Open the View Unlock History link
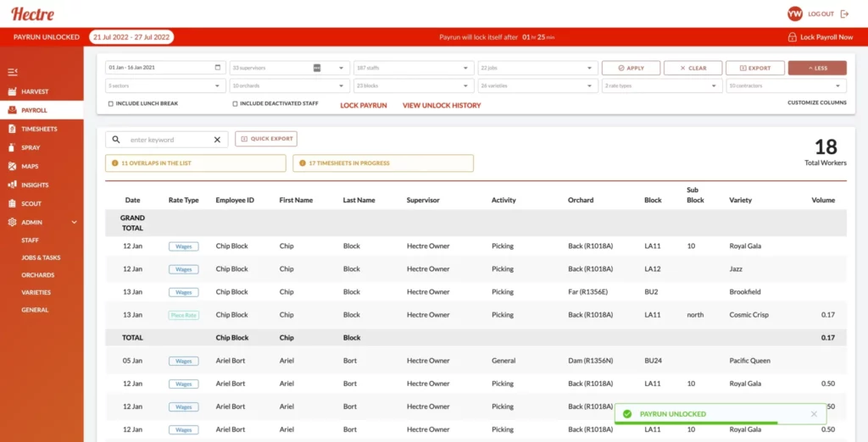This screenshot has width=868, height=442. tap(441, 105)
